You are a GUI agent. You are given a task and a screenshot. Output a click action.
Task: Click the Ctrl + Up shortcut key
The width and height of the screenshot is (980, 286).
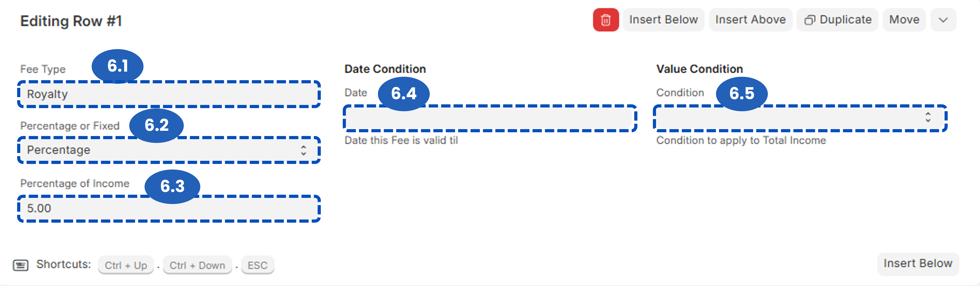pos(126,265)
